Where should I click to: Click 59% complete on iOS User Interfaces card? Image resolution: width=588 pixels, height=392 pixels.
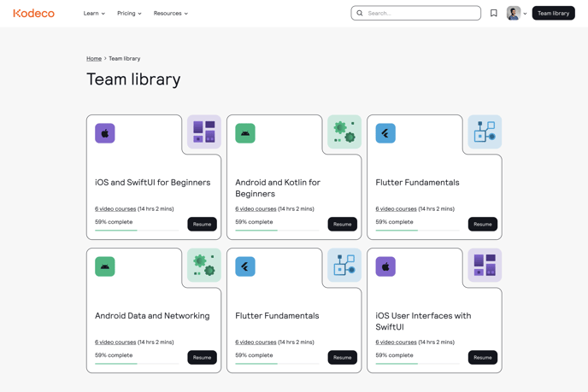pyautogui.click(x=394, y=355)
